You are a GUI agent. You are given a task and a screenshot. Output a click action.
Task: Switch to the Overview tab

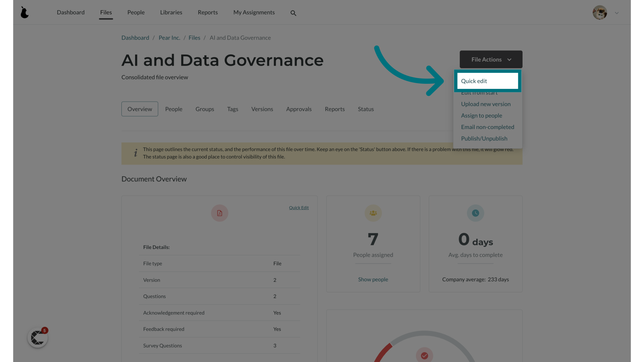pos(140,109)
